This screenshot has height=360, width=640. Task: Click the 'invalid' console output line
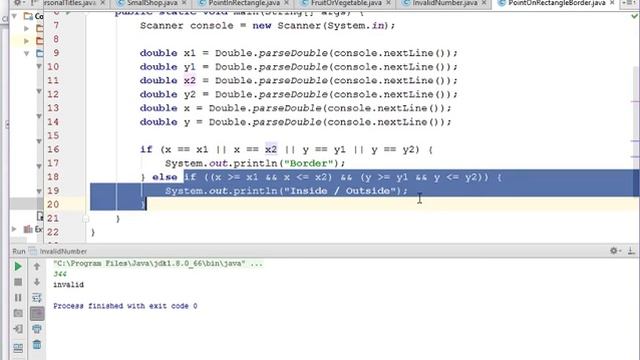pyautogui.click(x=68, y=284)
